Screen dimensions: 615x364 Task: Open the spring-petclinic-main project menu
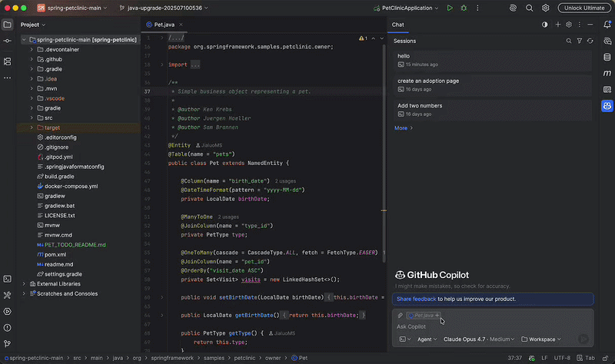click(x=72, y=8)
